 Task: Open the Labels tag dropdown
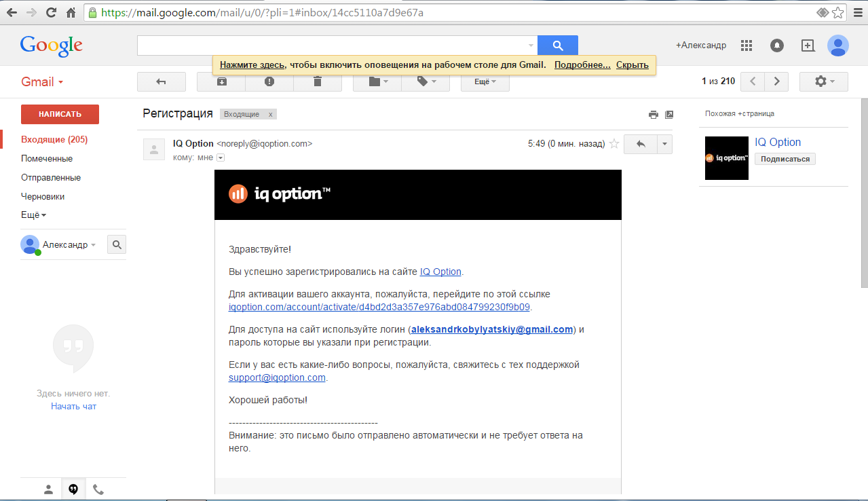[x=426, y=81]
